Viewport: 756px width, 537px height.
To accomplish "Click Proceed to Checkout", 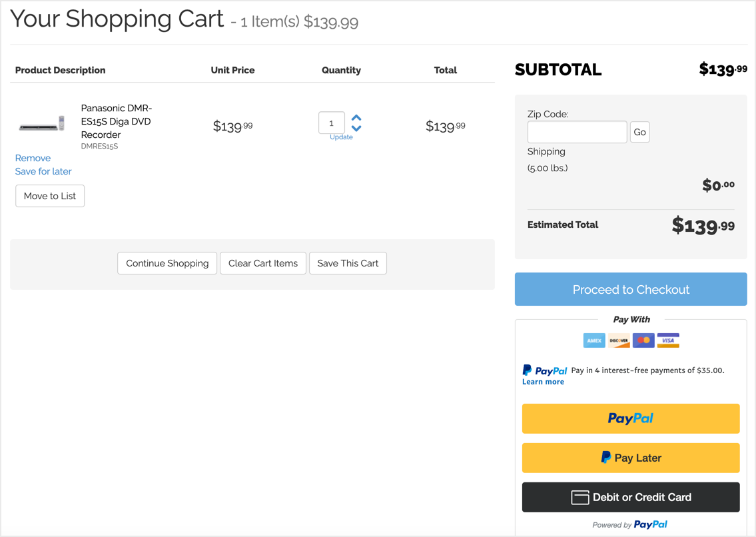I will [630, 288].
